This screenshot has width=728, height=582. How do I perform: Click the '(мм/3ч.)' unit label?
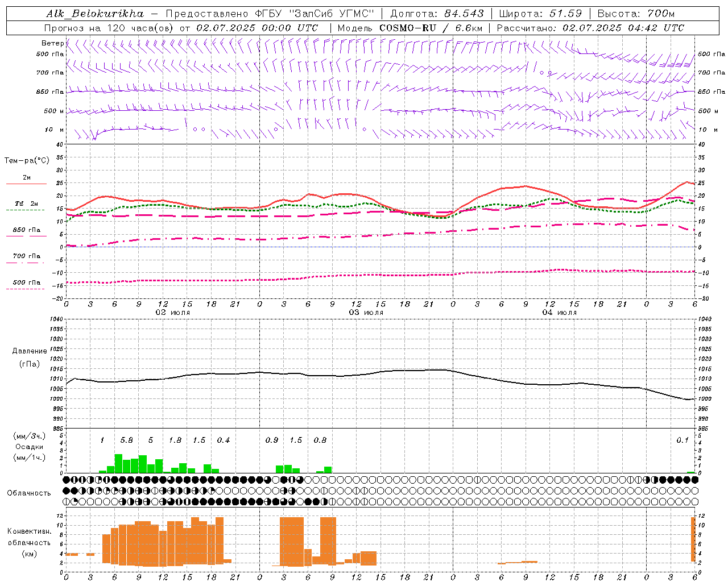29,436
